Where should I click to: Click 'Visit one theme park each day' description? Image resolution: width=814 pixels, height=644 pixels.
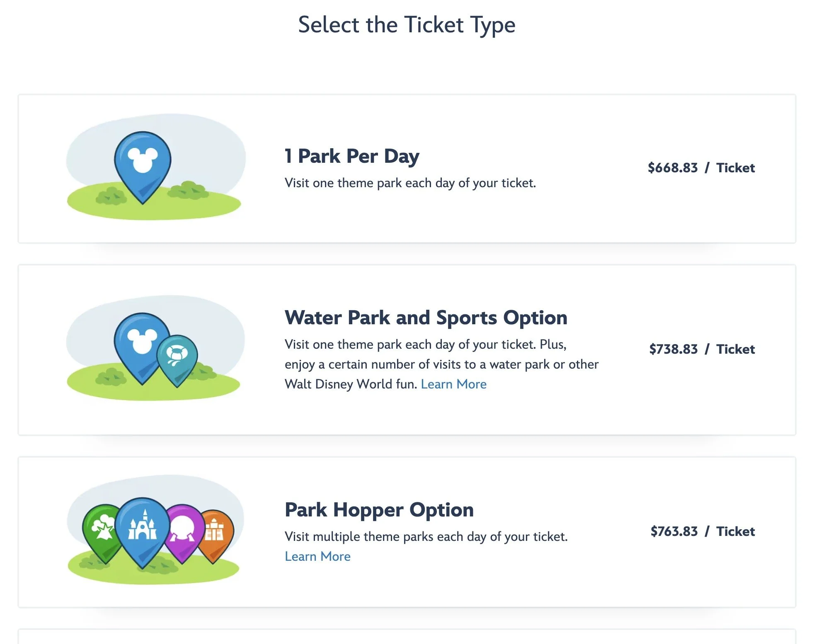pyautogui.click(x=410, y=183)
